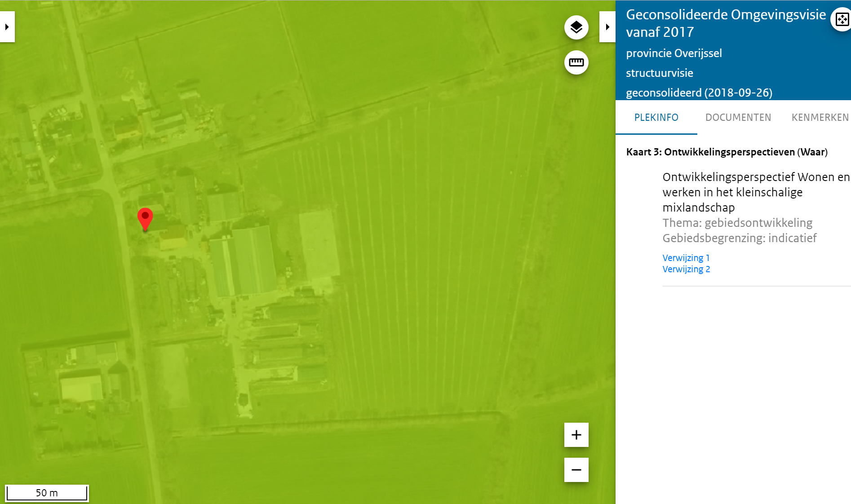Screen dimensions: 851x504
Task: Switch to the KENMERKEN tab
Action: 820,118
